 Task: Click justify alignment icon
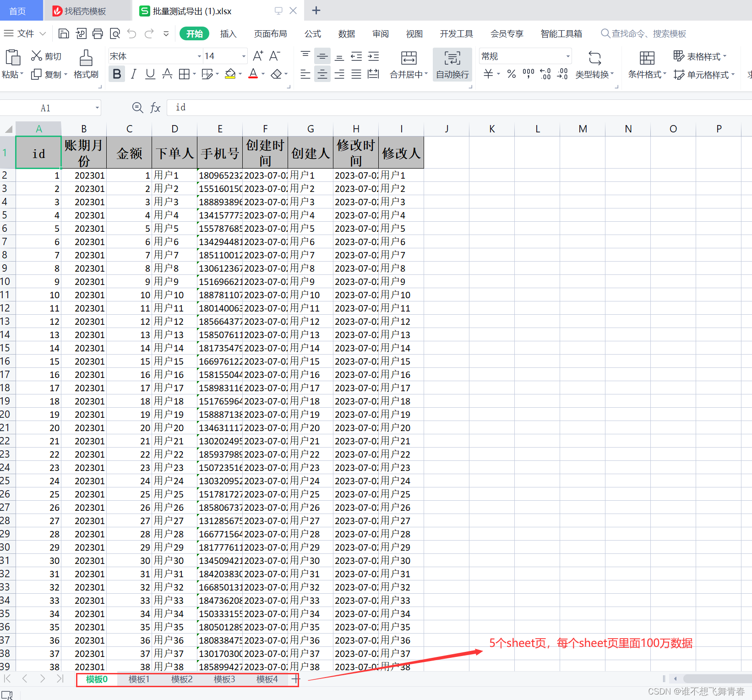[x=356, y=74]
